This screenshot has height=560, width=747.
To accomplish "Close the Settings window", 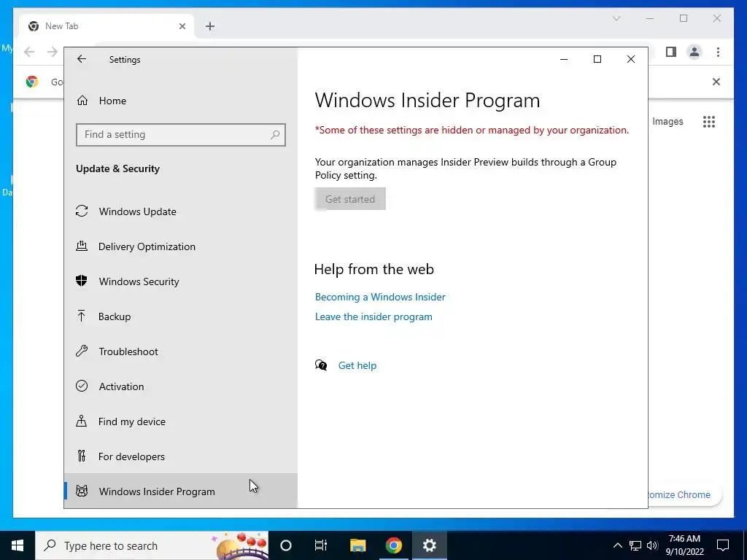I will click(631, 59).
